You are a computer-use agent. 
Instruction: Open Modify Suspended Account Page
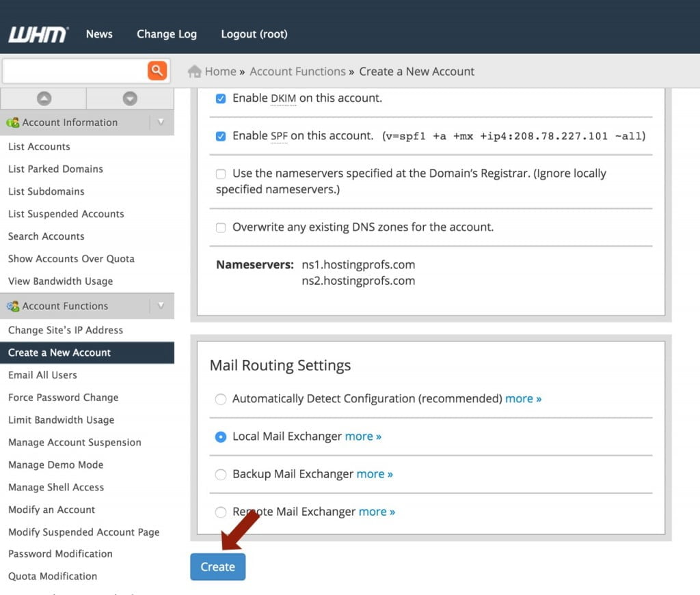pos(84,532)
